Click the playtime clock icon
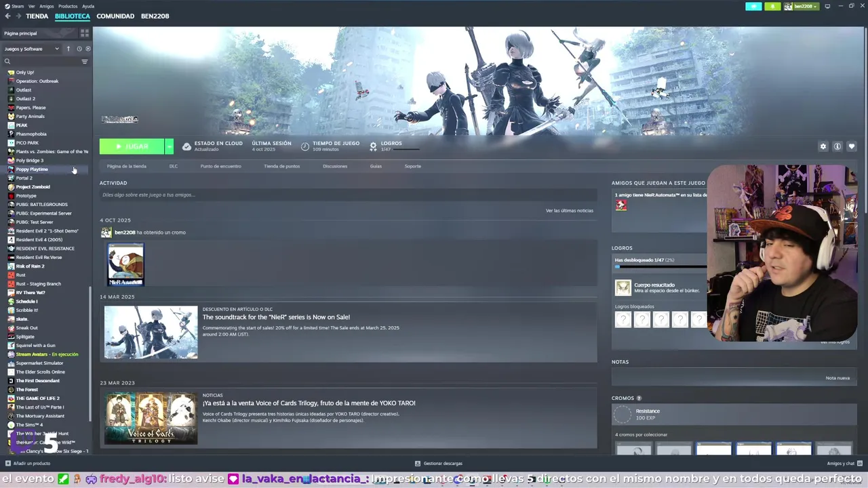This screenshot has width=868, height=488. click(x=305, y=146)
